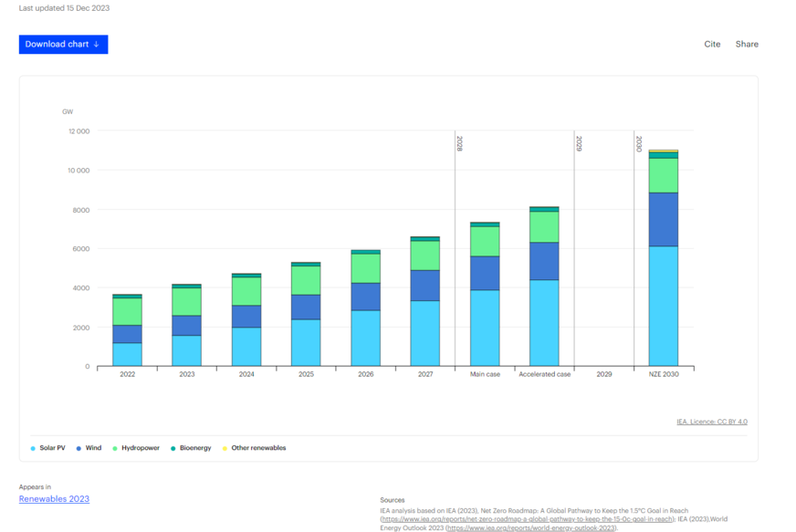
Task: Hide the Wind series via its legend entry
Action: pyautogui.click(x=89, y=447)
